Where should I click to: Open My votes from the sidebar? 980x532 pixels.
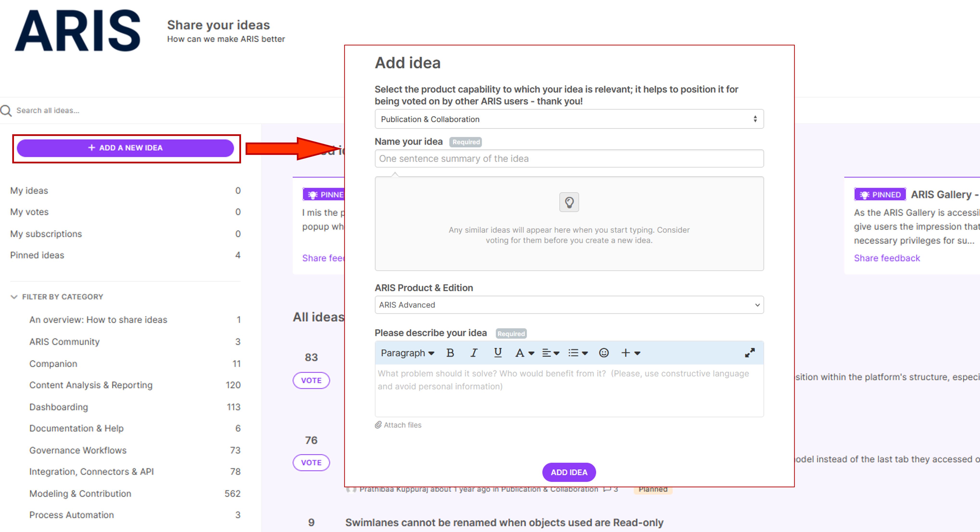point(29,212)
